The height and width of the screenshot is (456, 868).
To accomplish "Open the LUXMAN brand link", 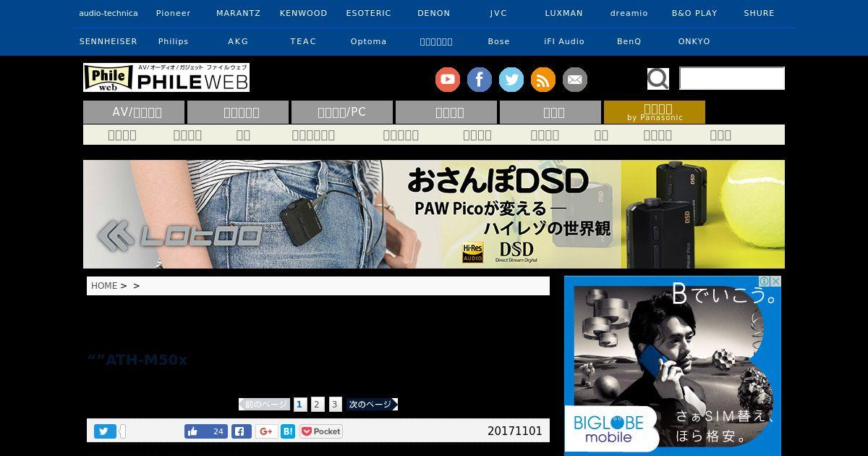I will coord(564,14).
